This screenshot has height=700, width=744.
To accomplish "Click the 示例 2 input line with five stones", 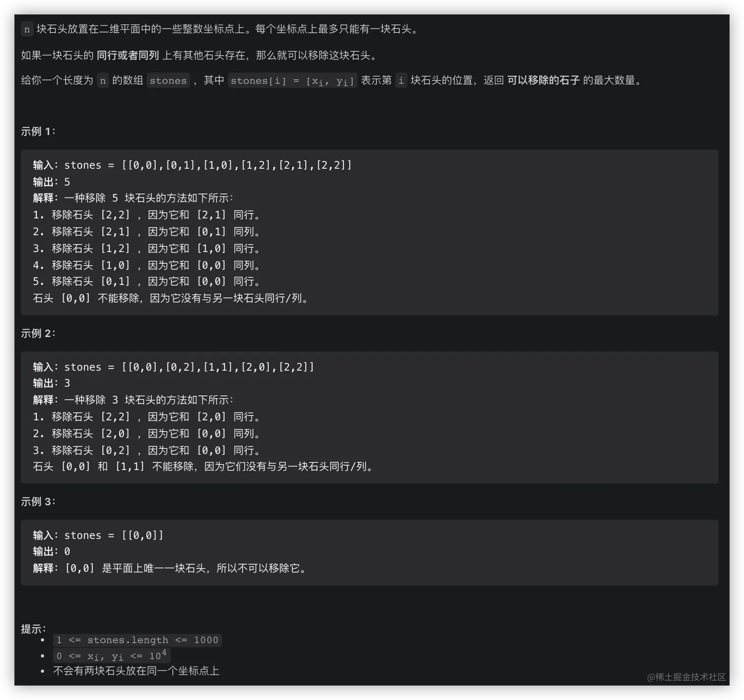I will coord(173,367).
